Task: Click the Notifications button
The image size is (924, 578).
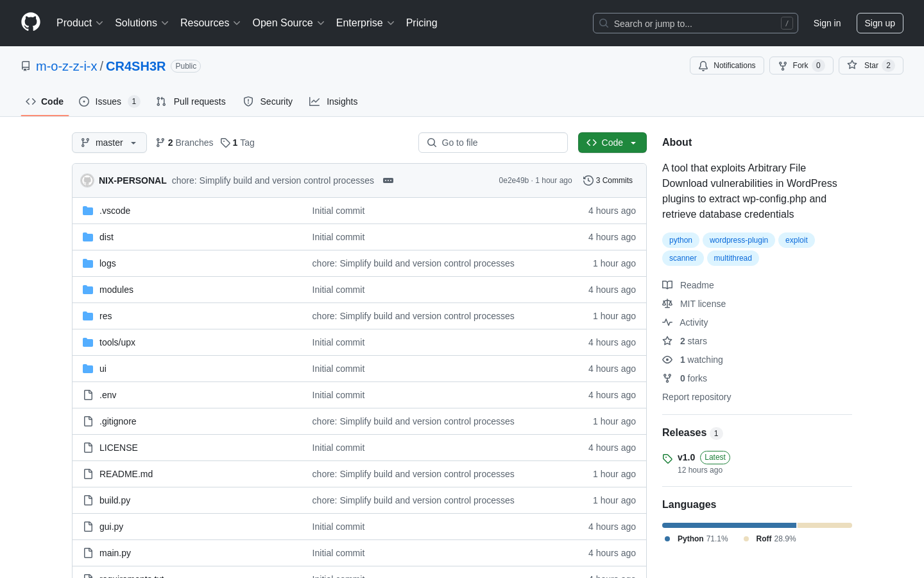Action: click(x=727, y=66)
